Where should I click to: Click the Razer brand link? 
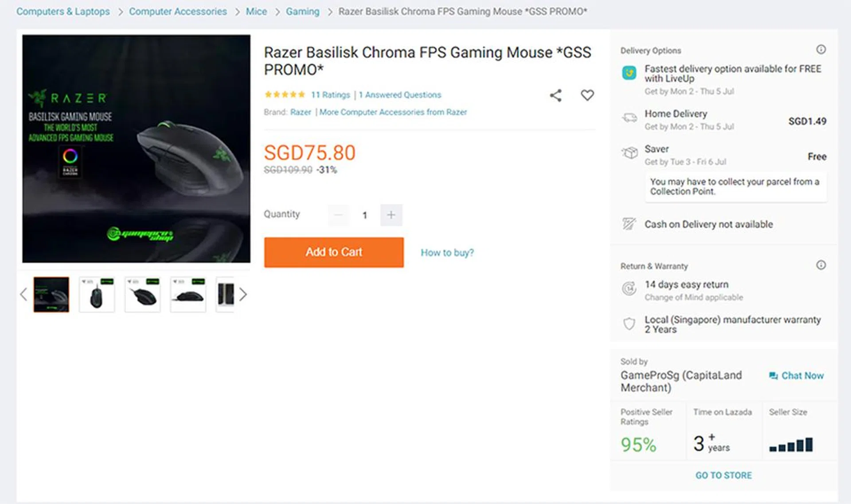[301, 112]
